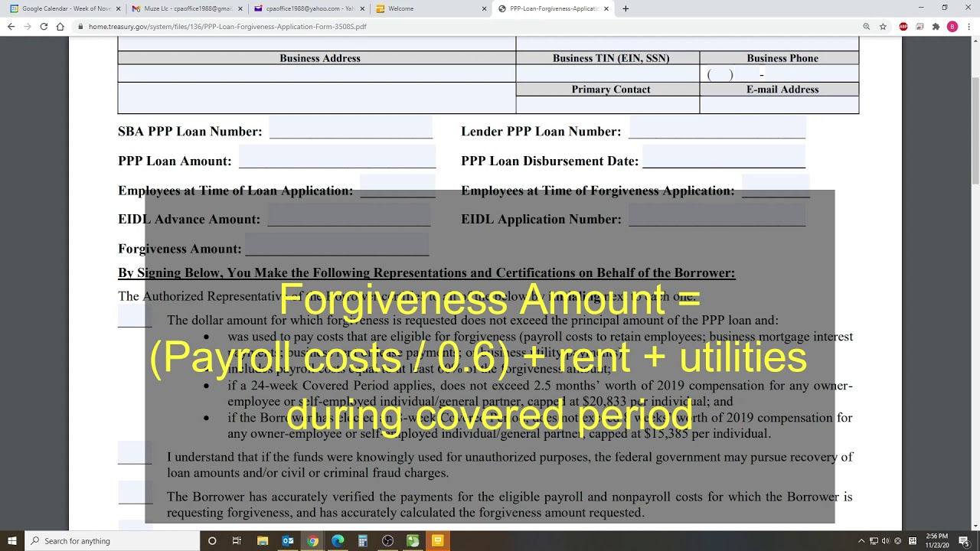Click the EIDL Application Number field
This screenshot has width=980, height=551.
point(717,215)
